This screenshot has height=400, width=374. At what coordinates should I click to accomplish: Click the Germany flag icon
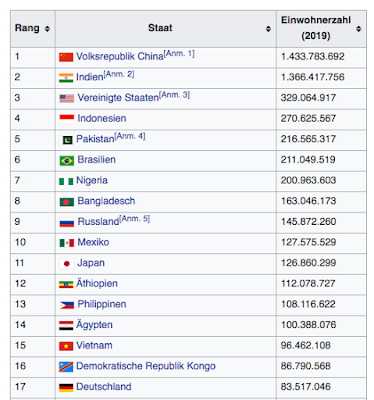point(66,387)
